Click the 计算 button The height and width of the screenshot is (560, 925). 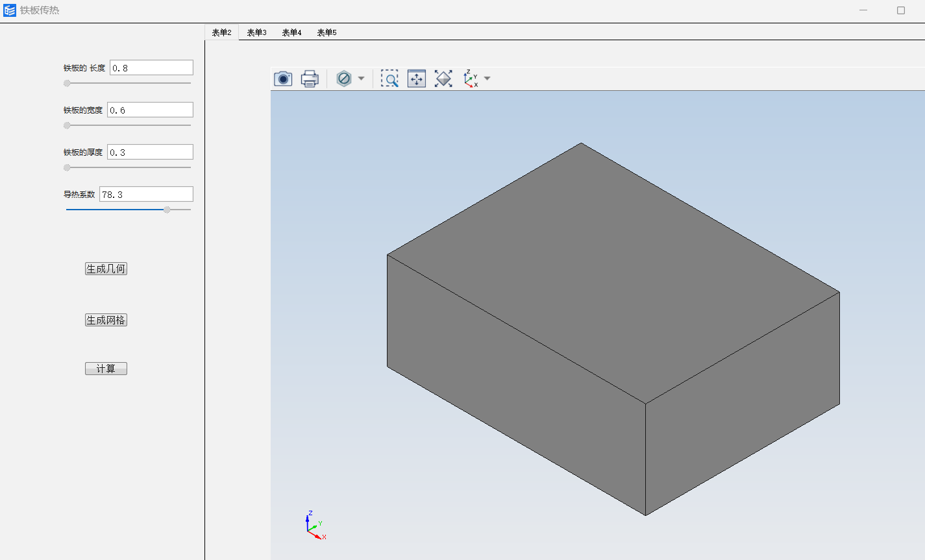(106, 369)
